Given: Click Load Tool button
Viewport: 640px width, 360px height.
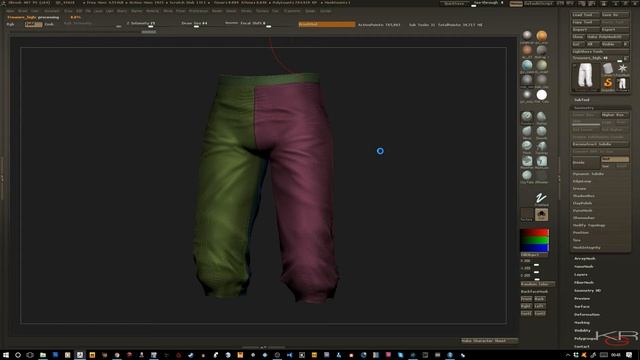Looking at the screenshot, I should (x=585, y=15).
